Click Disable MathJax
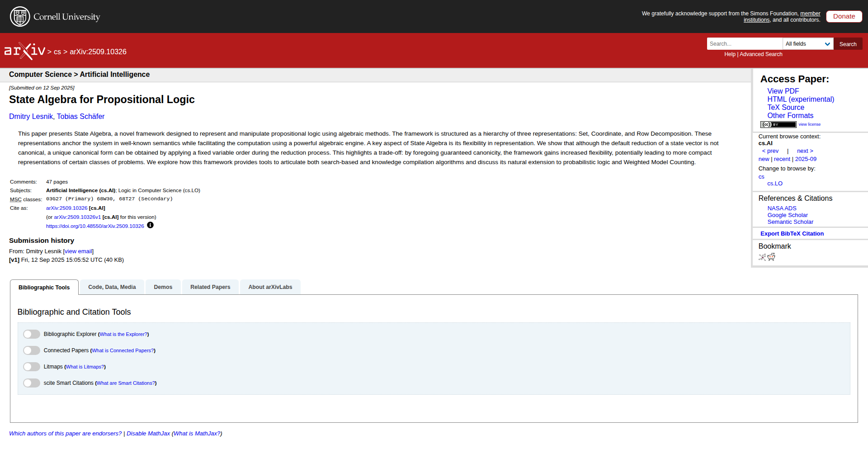 [x=148, y=434]
